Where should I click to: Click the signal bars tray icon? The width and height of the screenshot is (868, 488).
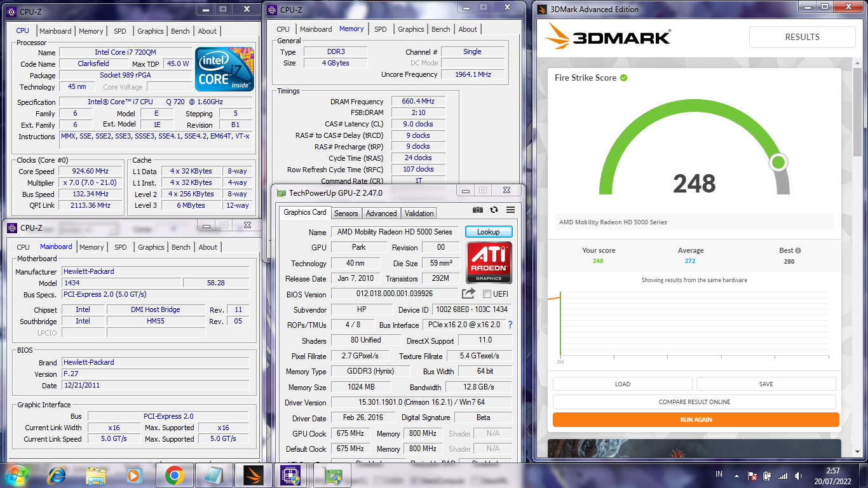[x=783, y=475]
